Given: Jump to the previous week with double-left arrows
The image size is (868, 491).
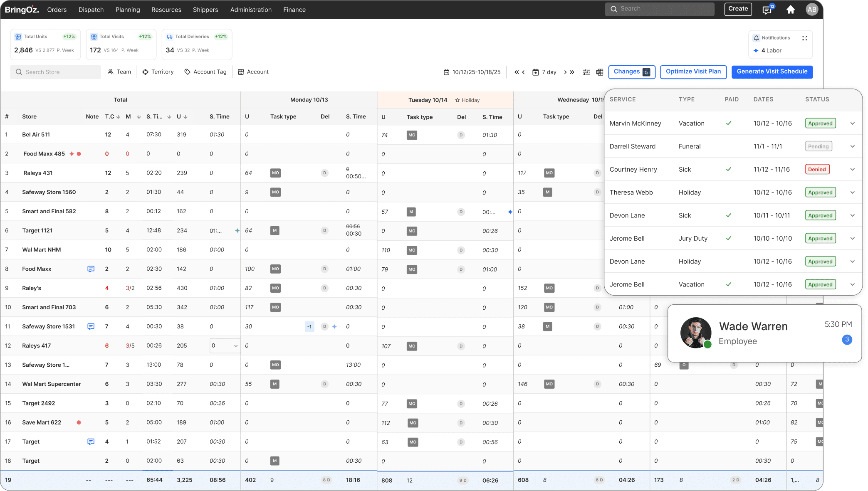Looking at the screenshot, I should tap(517, 72).
